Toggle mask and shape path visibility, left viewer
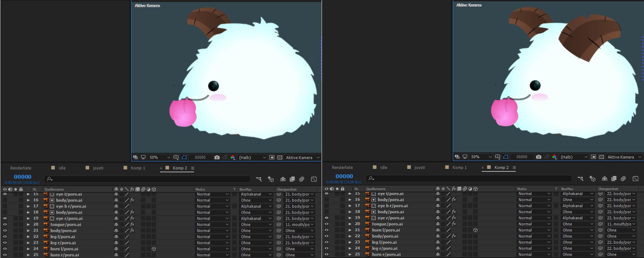 (x=184, y=157)
